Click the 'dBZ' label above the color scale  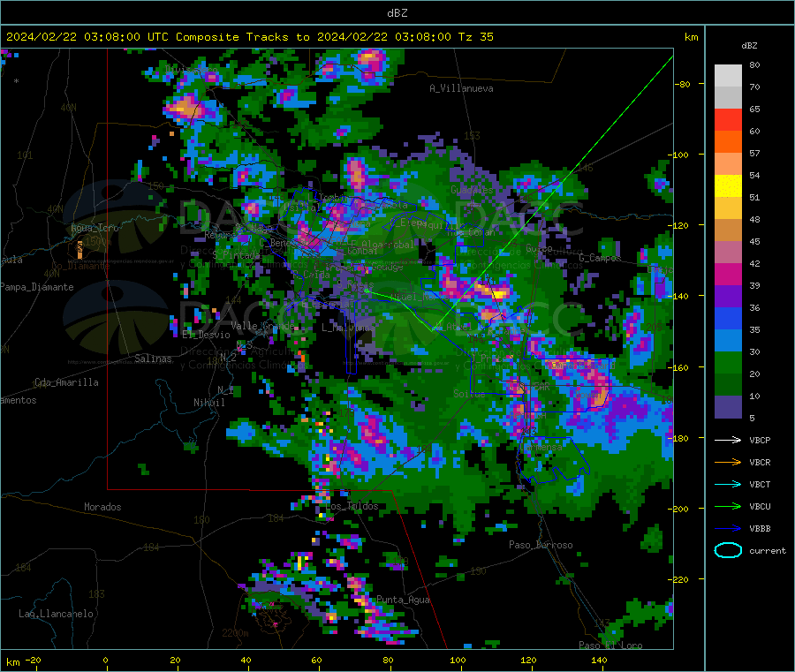pos(749,46)
